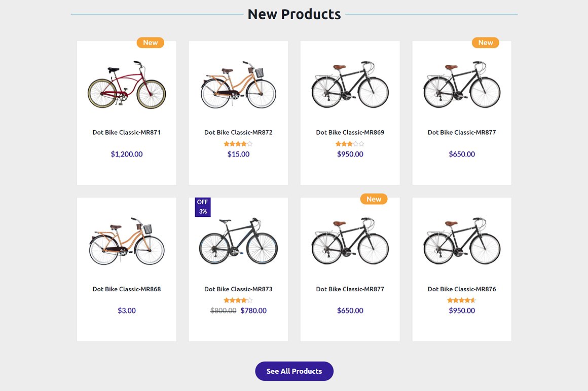
Task: Click the Dot Bike Classic-MR876 title link
Action: [462, 289]
